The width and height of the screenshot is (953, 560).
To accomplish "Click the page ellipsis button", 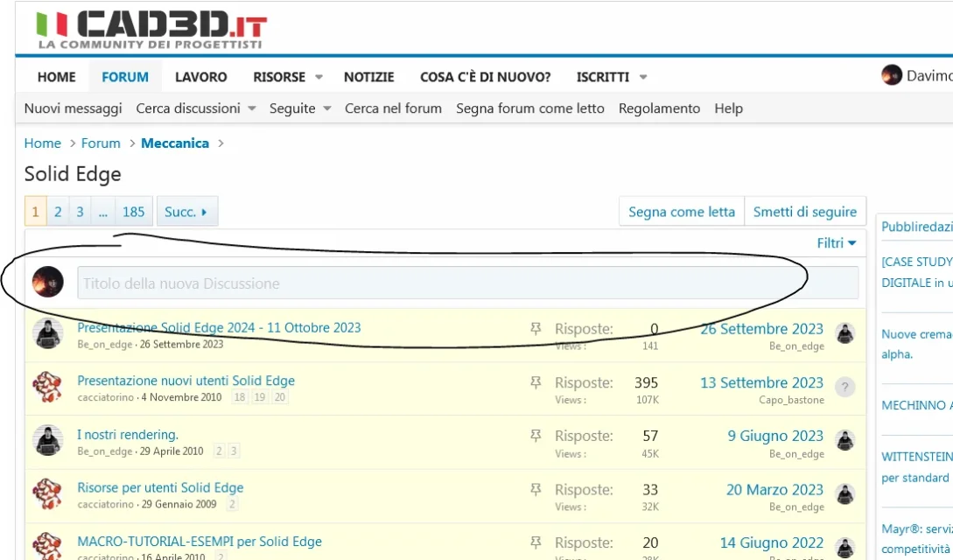I will (102, 212).
